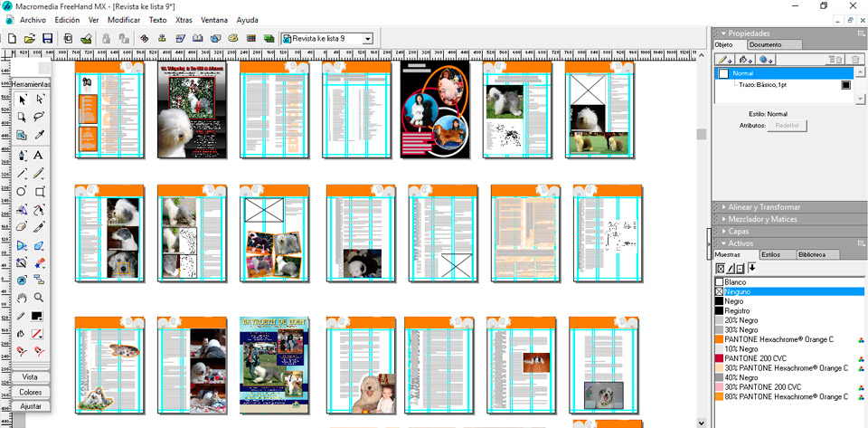
Task: Click the Save icon in the toolbar
Action: (47, 39)
